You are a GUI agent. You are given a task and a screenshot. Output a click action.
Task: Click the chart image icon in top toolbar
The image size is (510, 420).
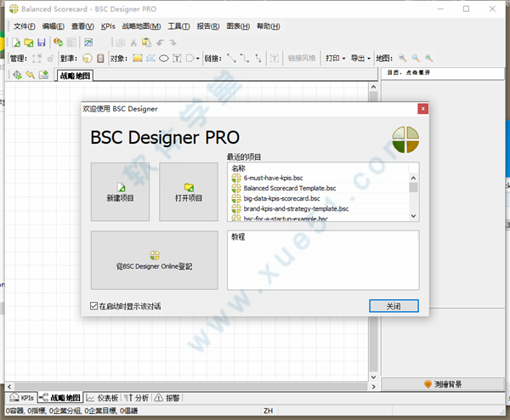(x=88, y=43)
